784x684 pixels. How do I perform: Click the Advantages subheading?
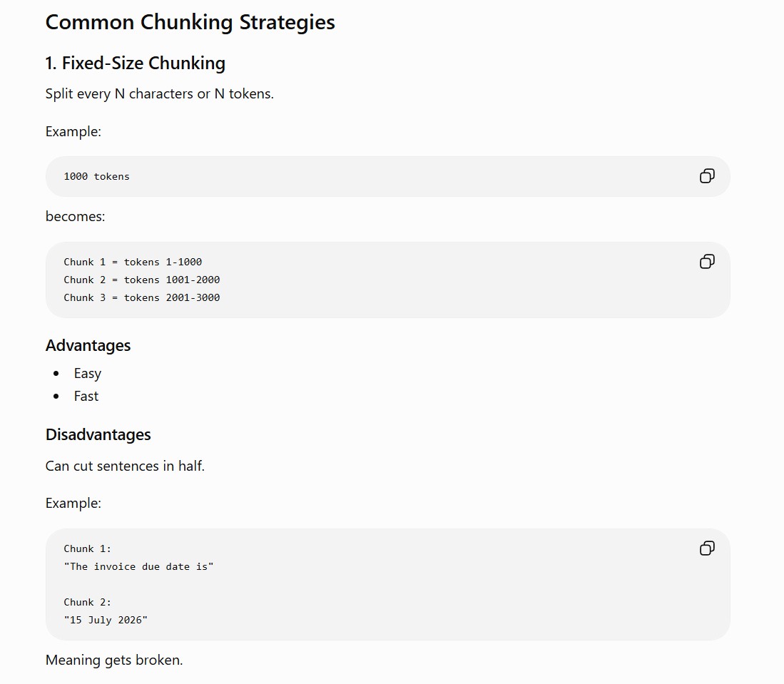(x=88, y=345)
